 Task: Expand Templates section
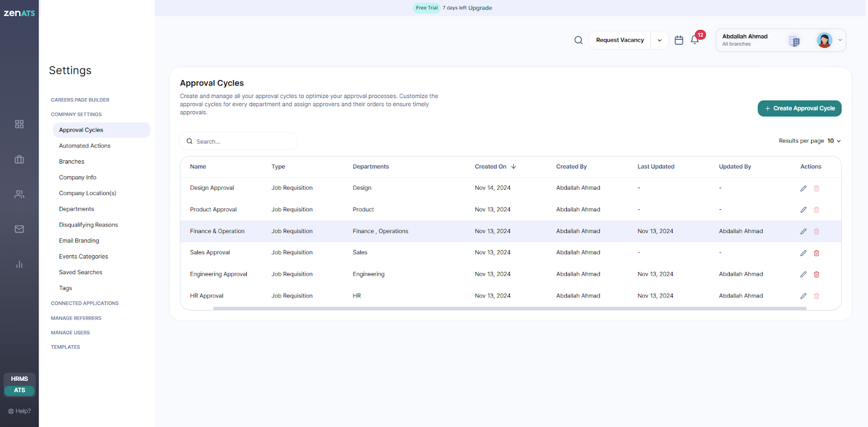tap(66, 347)
